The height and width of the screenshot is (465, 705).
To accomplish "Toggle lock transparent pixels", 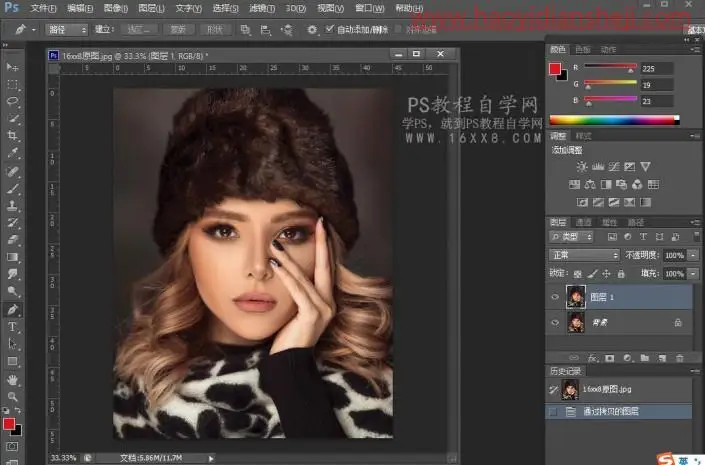I will click(578, 273).
